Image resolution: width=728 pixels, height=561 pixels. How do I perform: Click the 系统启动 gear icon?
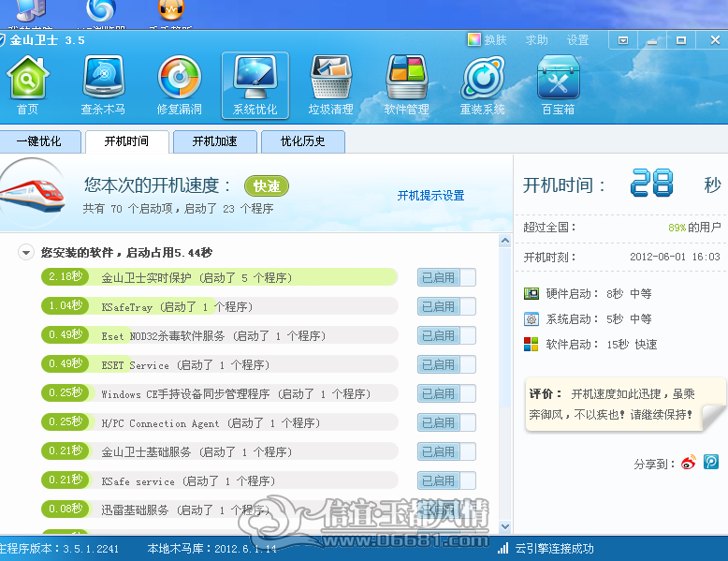coord(531,319)
